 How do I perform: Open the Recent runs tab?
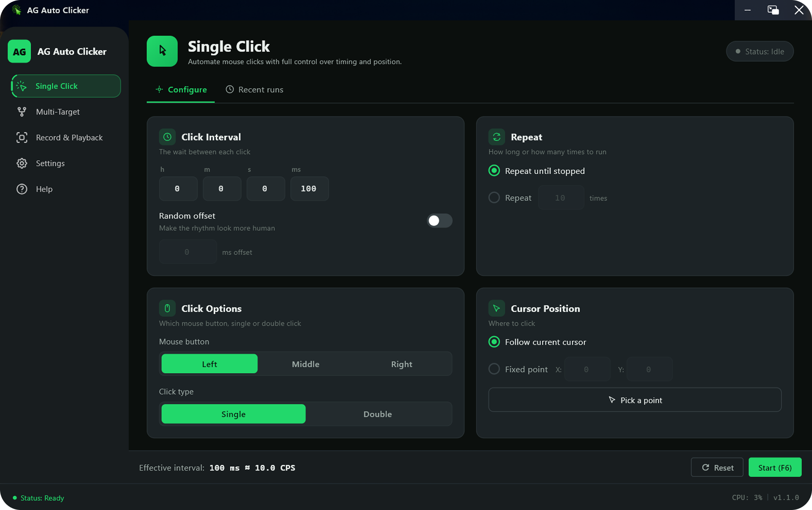254,89
